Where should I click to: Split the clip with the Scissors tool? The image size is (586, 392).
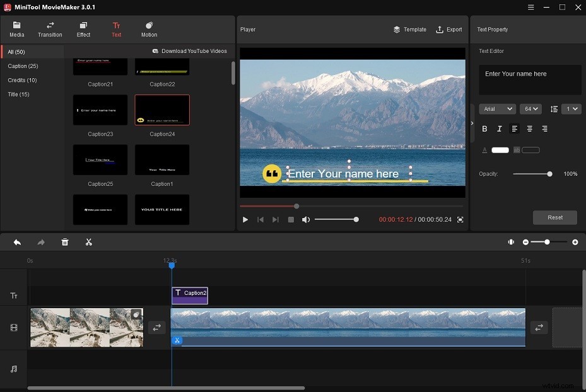[x=89, y=242]
